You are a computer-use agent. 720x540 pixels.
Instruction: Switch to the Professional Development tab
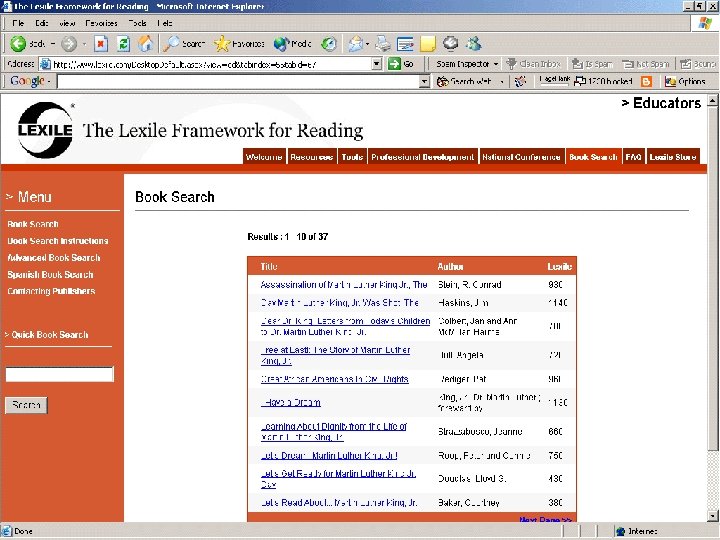(422, 157)
